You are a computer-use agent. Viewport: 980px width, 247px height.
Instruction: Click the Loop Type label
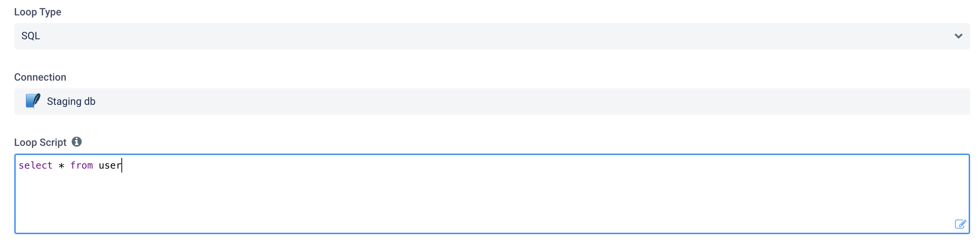pos(38,12)
